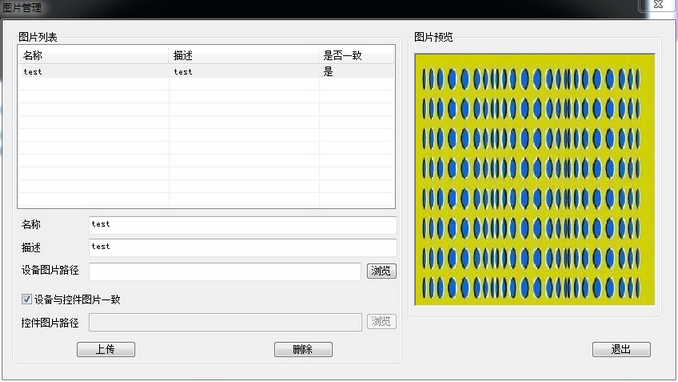Click the 设备图片路径 input field
This screenshot has height=382, width=678.
[x=225, y=271]
